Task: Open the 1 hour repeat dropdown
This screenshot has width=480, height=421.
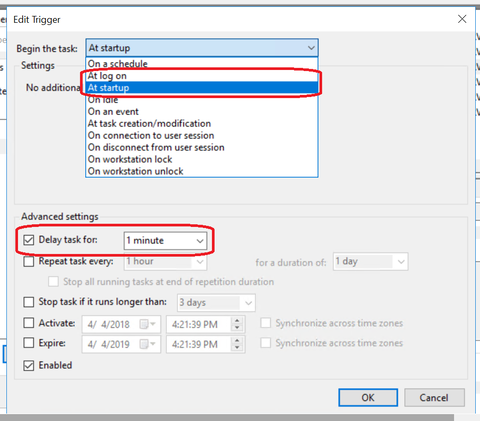Action: click(165, 261)
